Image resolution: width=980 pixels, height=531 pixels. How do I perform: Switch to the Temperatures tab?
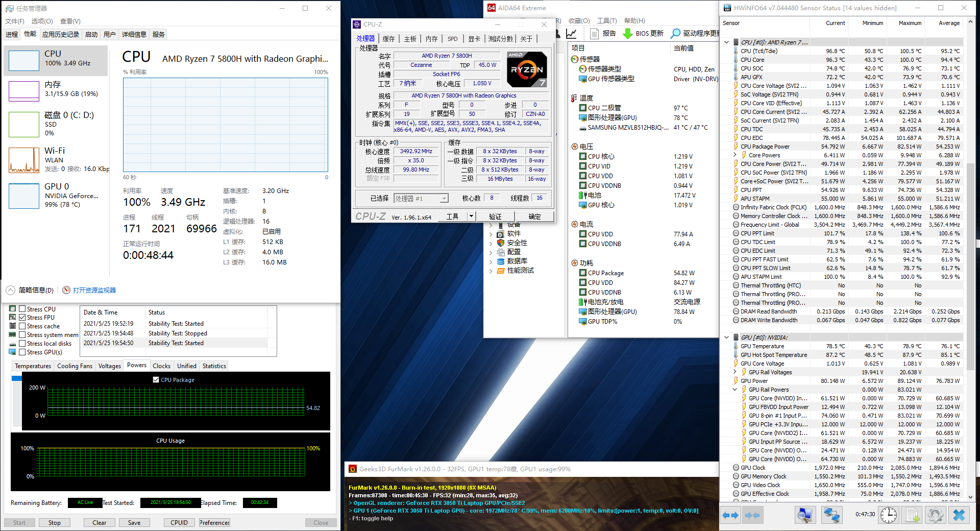pos(33,366)
